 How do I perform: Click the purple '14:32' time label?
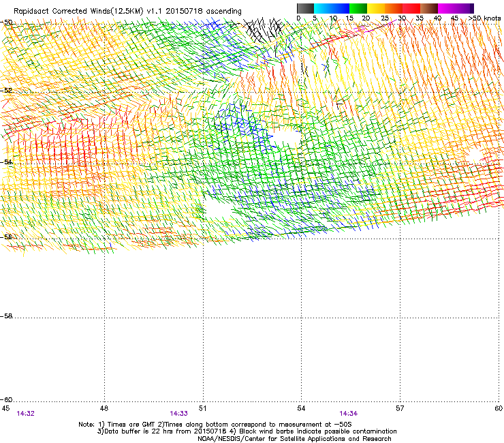click(25, 414)
